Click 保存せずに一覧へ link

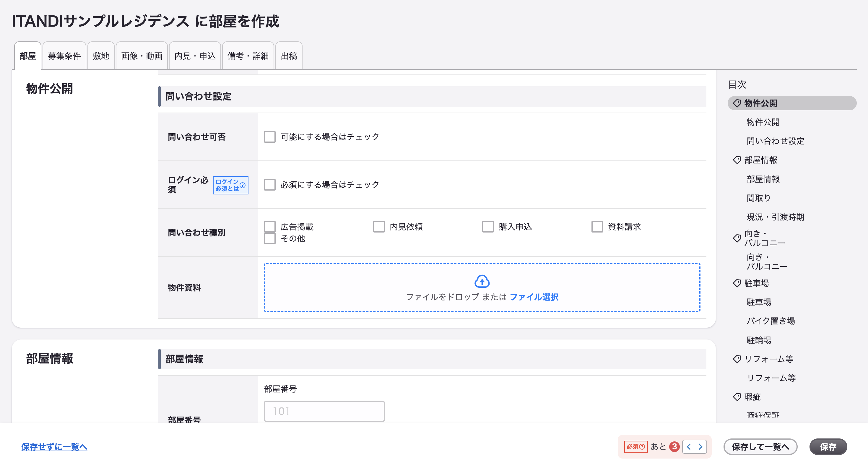point(54,447)
